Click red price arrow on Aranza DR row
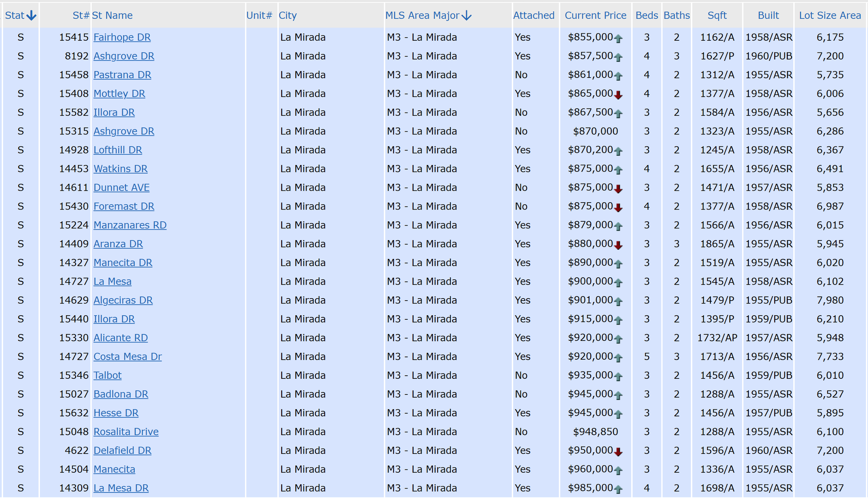Image resolution: width=868 pixels, height=498 pixels. (618, 245)
